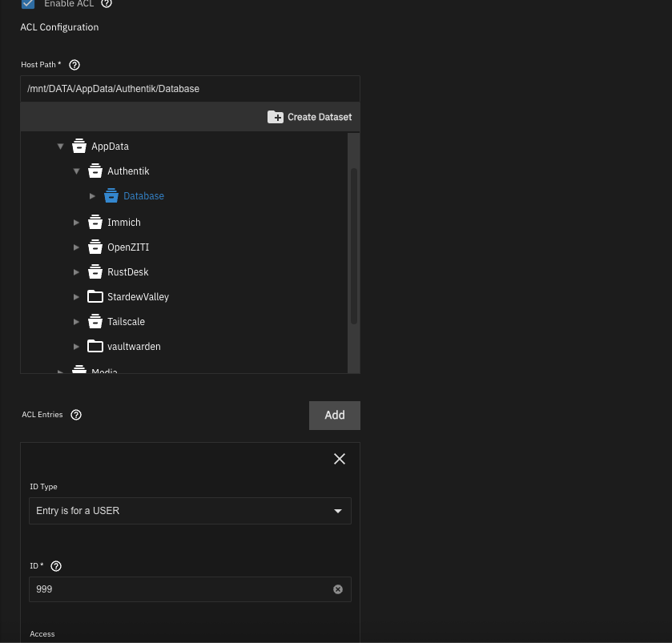This screenshot has width=672, height=643.
Task: Click the StardewValley folder icon
Action: (x=95, y=296)
